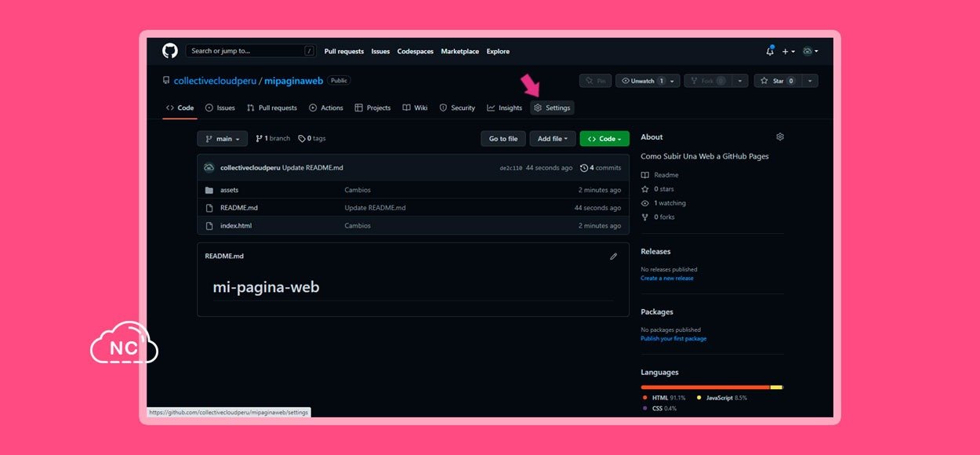View 0 stars in About section

(657, 189)
